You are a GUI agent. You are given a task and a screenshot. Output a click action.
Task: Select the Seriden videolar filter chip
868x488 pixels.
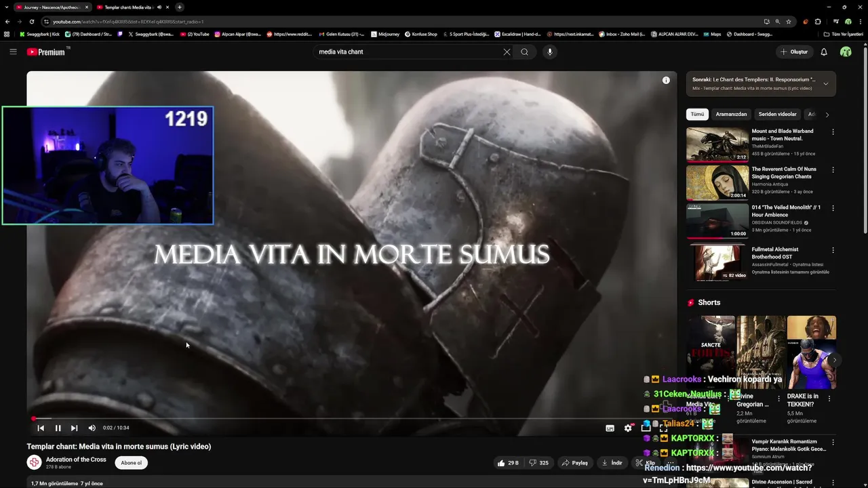click(x=777, y=114)
